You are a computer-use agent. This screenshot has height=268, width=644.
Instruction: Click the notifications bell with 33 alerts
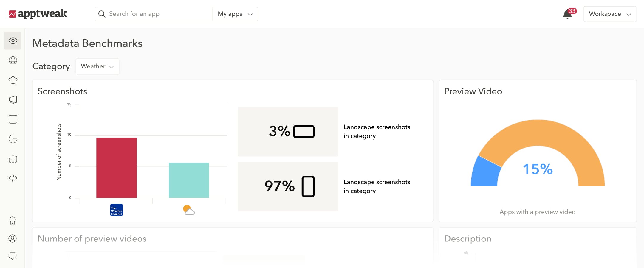point(567,14)
